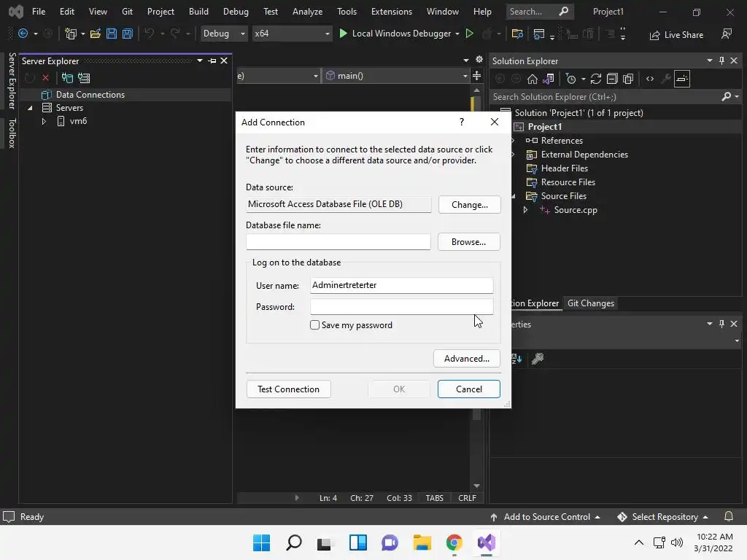Toggle Save my password checkbox
747x560 pixels.
[314, 324]
